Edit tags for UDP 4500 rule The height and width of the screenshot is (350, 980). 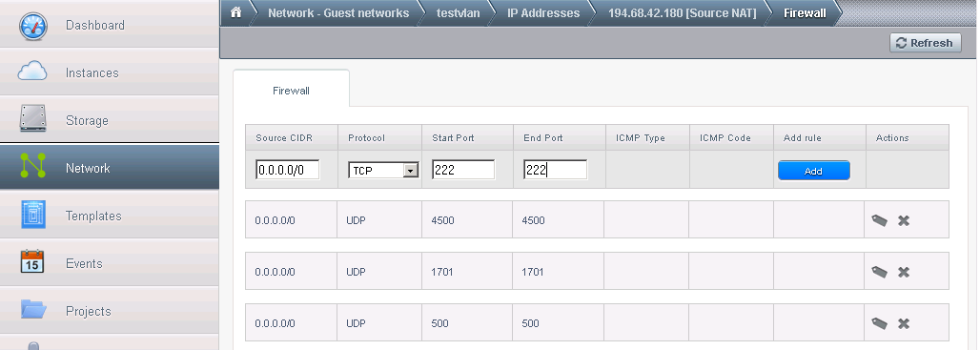[x=879, y=220]
